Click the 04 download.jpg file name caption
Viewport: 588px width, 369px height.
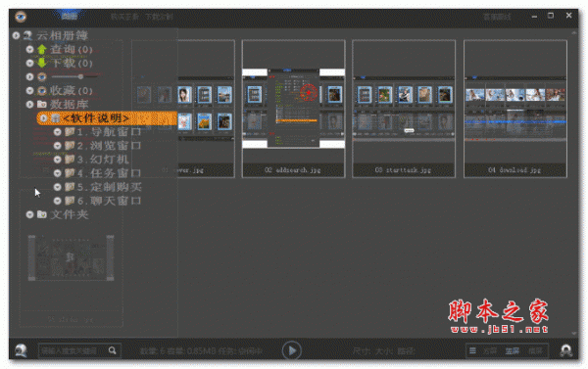point(514,170)
